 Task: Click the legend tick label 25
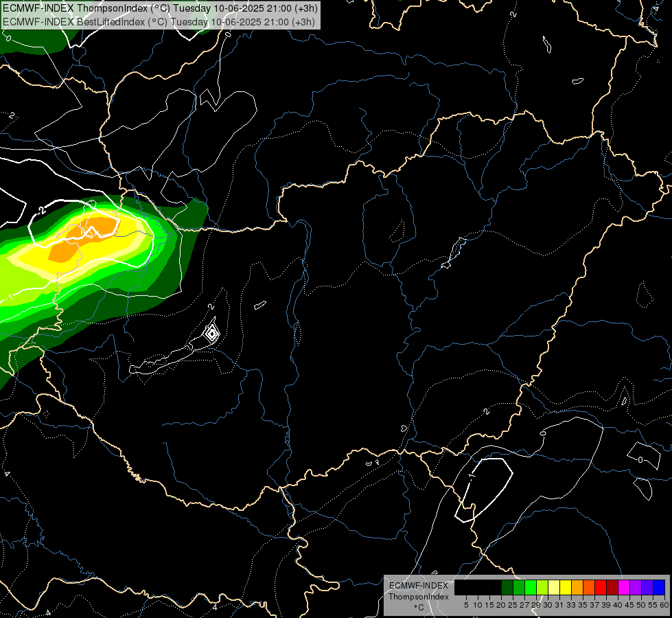click(513, 605)
